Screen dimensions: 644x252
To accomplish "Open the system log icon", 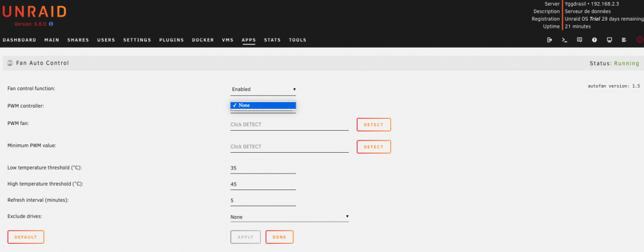I will tap(624, 40).
